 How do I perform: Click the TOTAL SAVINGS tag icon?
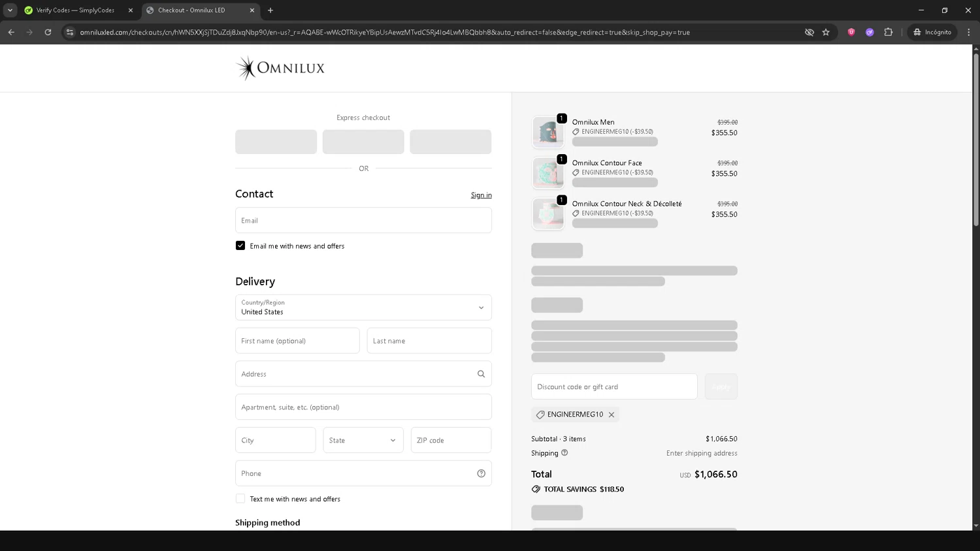(x=536, y=489)
